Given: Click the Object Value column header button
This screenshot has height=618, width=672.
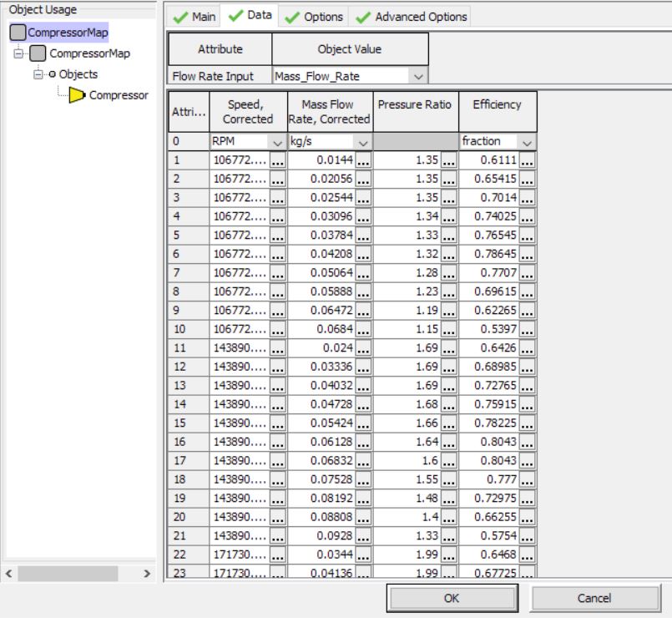Looking at the screenshot, I should click(x=350, y=49).
